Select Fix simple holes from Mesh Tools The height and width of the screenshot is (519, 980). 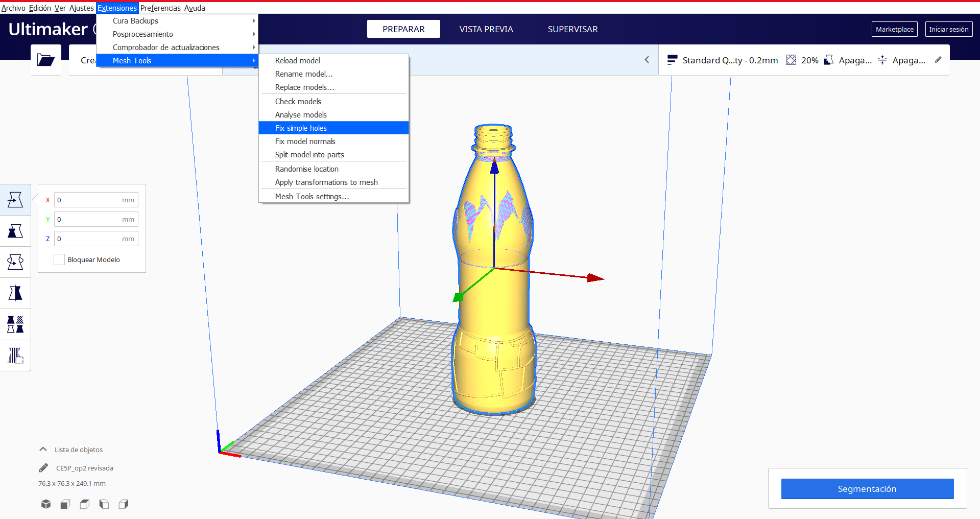(x=301, y=128)
